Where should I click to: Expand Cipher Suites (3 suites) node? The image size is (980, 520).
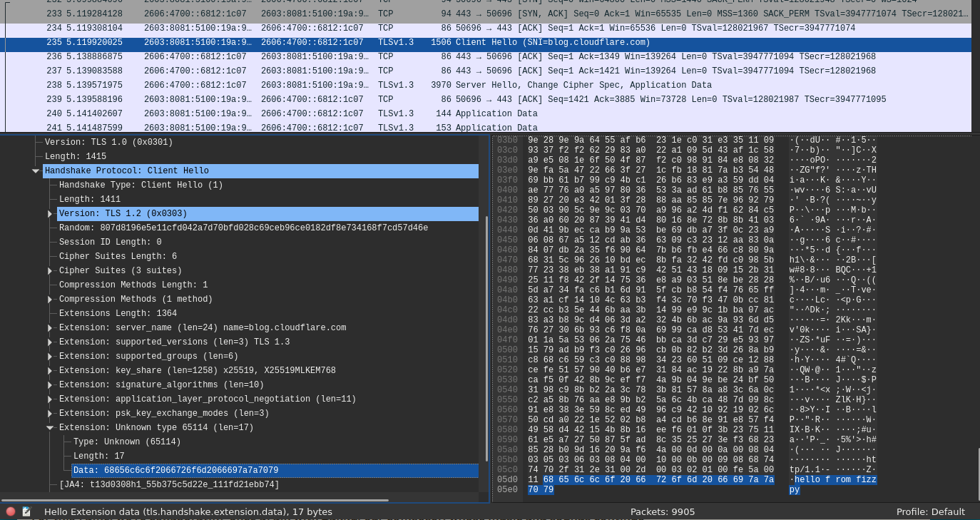coord(50,271)
